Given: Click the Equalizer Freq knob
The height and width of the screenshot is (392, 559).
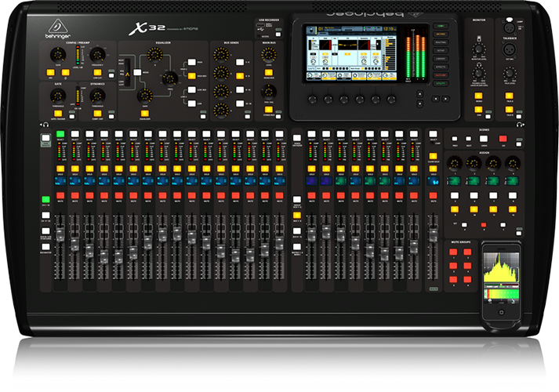Looking at the screenshot, I should click(x=170, y=78).
